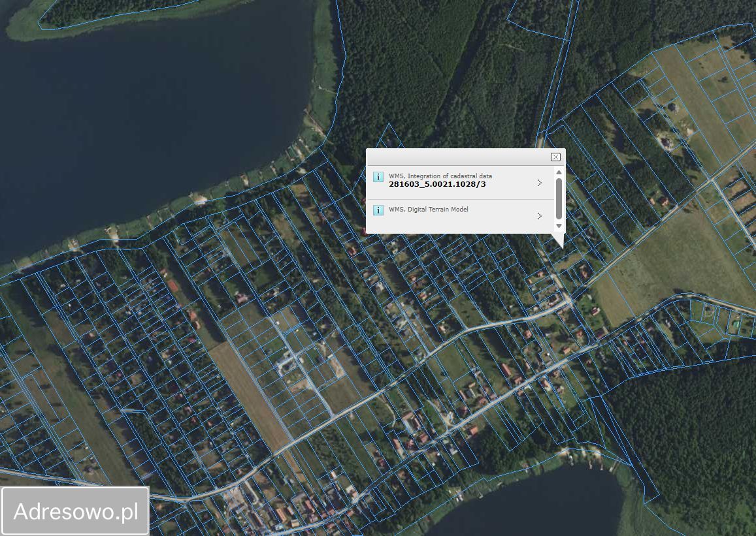Expand the Integration of cadastral data entry

pyautogui.click(x=540, y=183)
